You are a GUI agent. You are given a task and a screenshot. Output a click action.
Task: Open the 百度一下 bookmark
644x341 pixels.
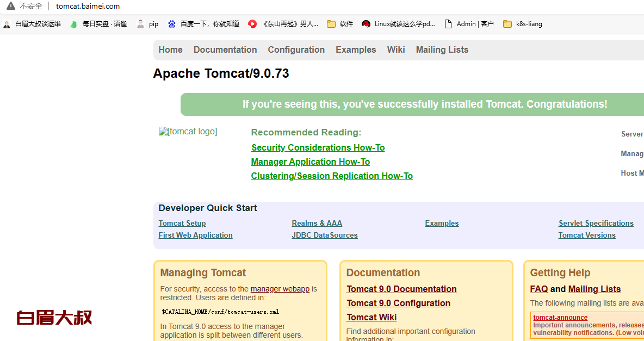[203, 24]
